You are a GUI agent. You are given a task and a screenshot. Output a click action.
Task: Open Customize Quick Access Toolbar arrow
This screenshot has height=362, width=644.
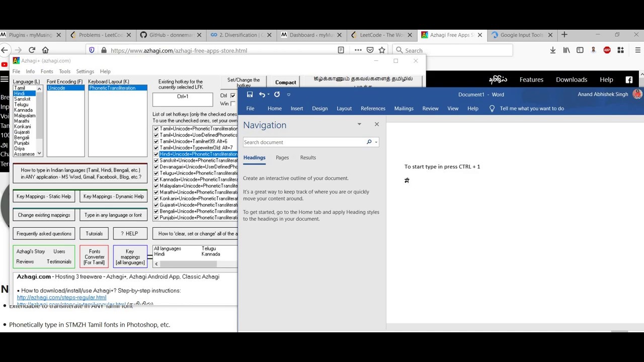click(289, 95)
